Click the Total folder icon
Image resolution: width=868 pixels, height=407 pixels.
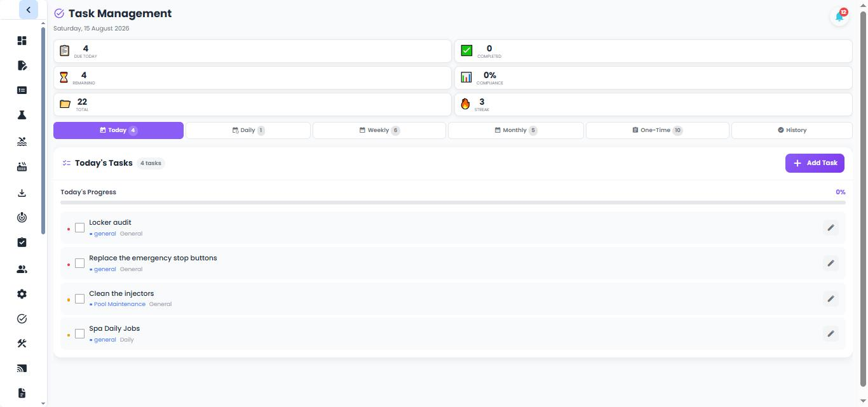[65, 103]
